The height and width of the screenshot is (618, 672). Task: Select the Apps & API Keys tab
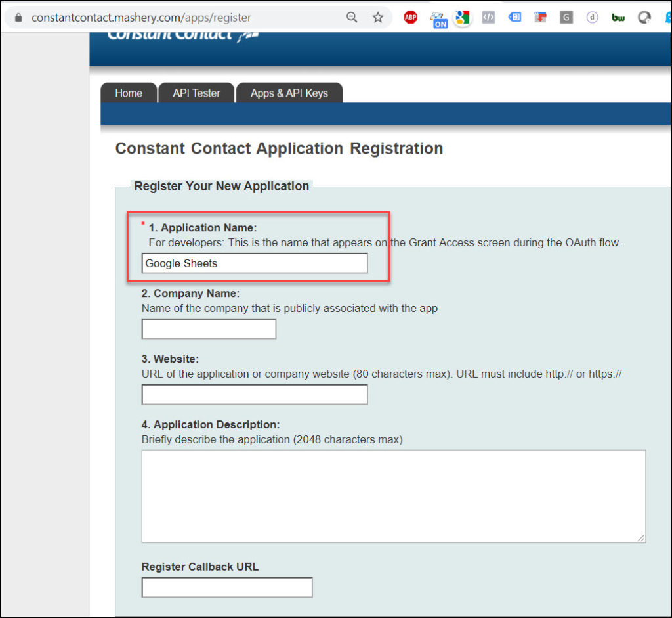[289, 93]
